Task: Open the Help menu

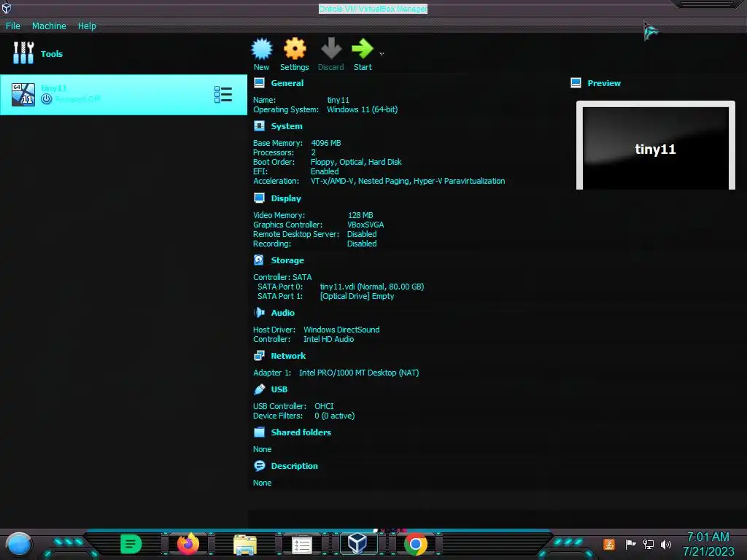Action: click(87, 26)
